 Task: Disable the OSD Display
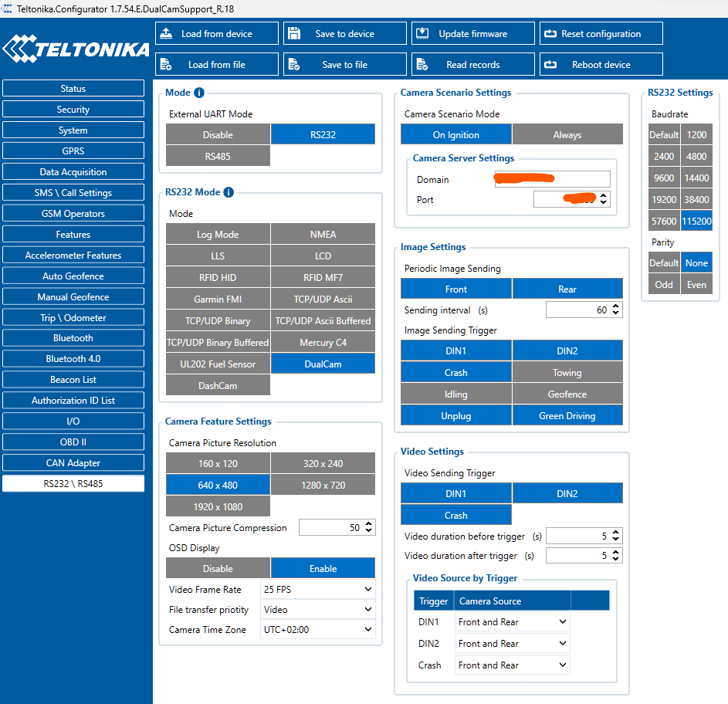218,568
